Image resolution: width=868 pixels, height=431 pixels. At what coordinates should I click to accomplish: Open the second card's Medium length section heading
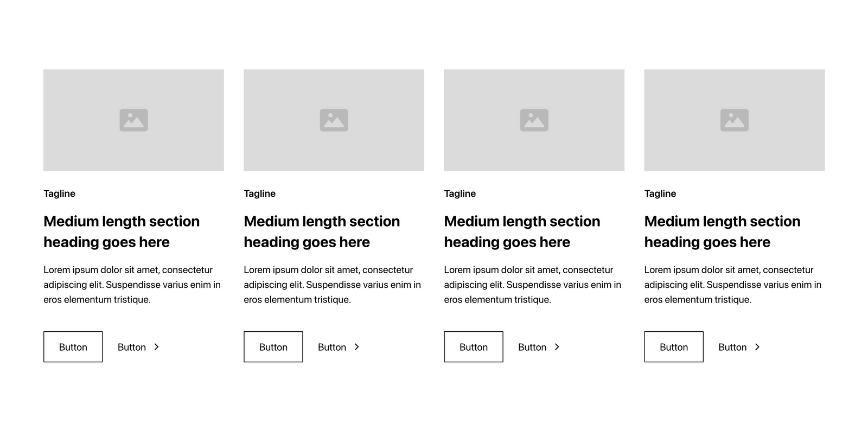(322, 231)
